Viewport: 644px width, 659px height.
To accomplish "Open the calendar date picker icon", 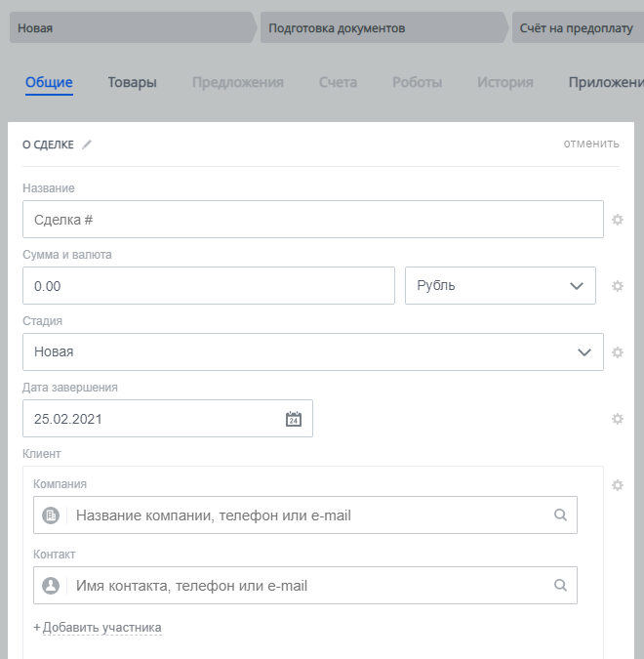I will [294, 419].
